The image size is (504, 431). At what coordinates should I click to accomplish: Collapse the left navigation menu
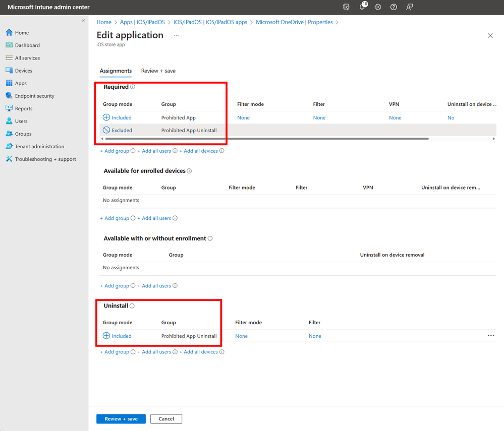[x=83, y=21]
